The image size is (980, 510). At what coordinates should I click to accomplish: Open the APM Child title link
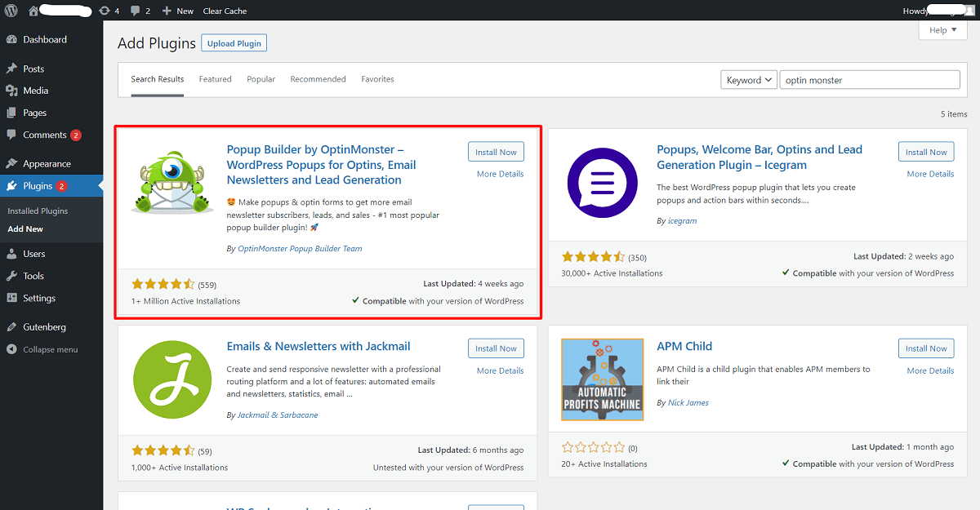(684, 346)
